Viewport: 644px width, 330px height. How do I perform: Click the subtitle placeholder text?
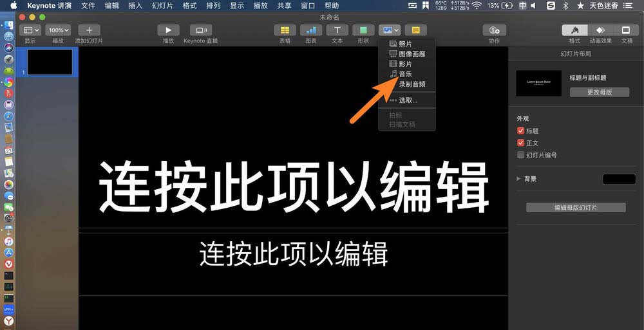point(294,254)
